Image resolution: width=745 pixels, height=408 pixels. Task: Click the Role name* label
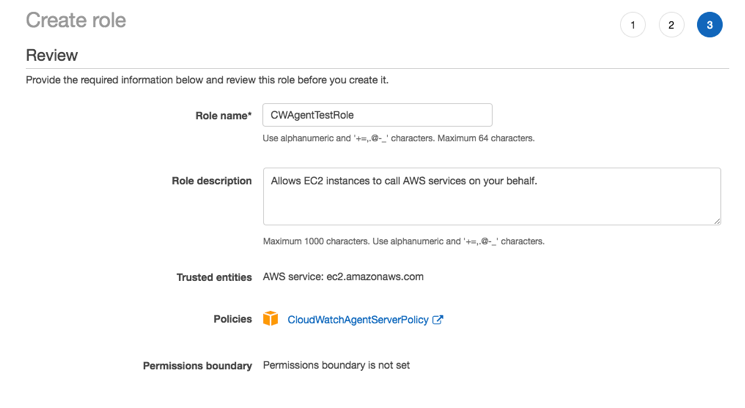point(223,116)
